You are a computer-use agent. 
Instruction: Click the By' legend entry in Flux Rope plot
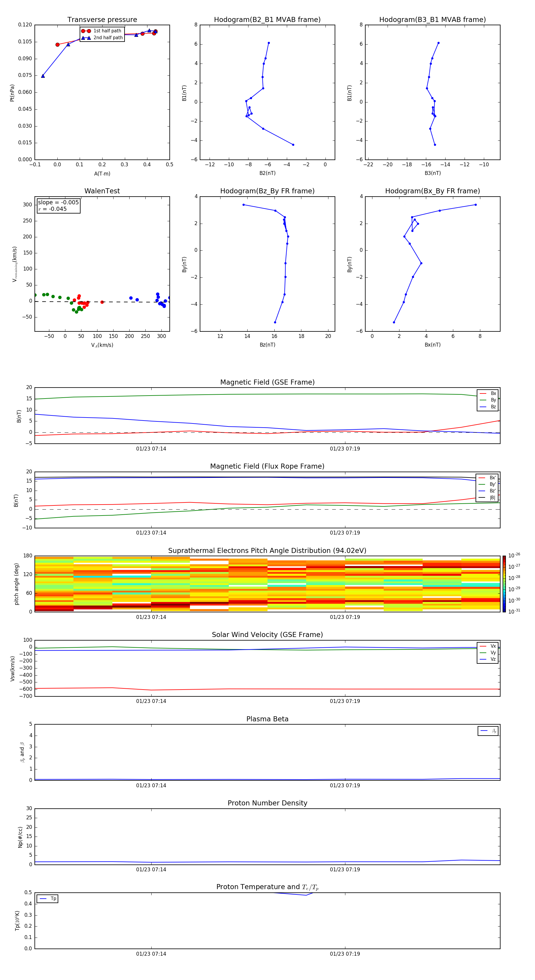point(487,484)
